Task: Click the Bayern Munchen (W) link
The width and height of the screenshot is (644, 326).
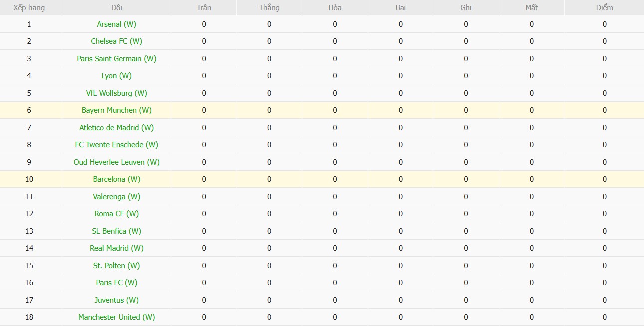Action: tap(116, 110)
